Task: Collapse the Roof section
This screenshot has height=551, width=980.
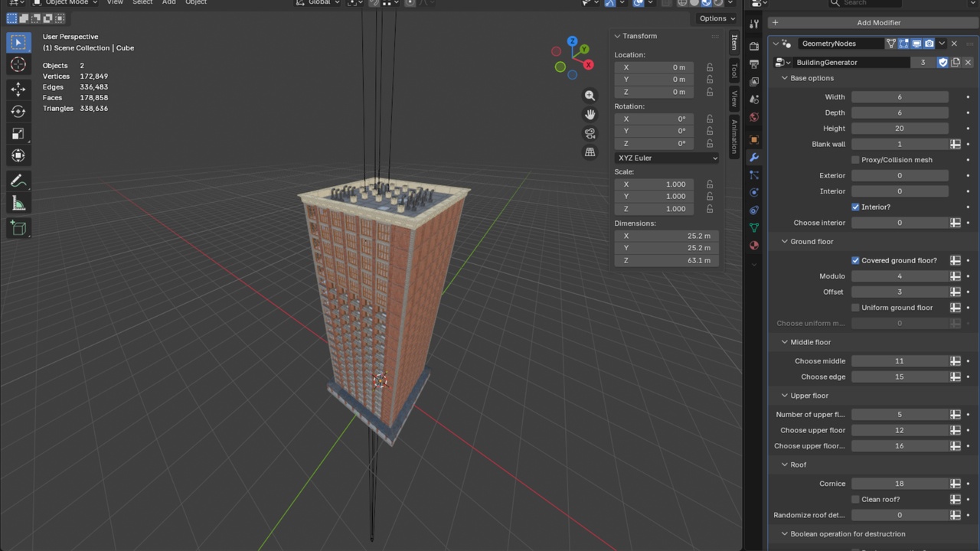Action: (x=784, y=465)
